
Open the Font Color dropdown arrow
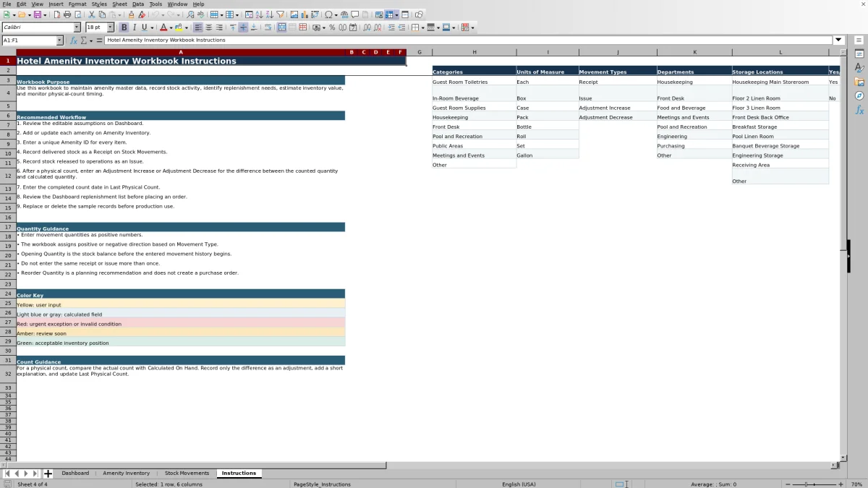(171, 27)
